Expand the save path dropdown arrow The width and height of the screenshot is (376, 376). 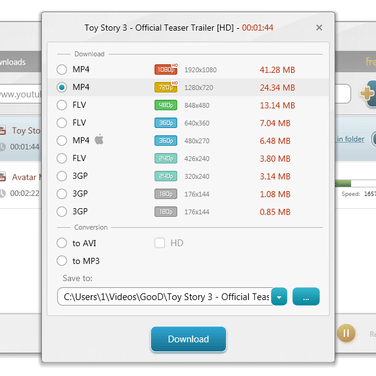coord(279,297)
